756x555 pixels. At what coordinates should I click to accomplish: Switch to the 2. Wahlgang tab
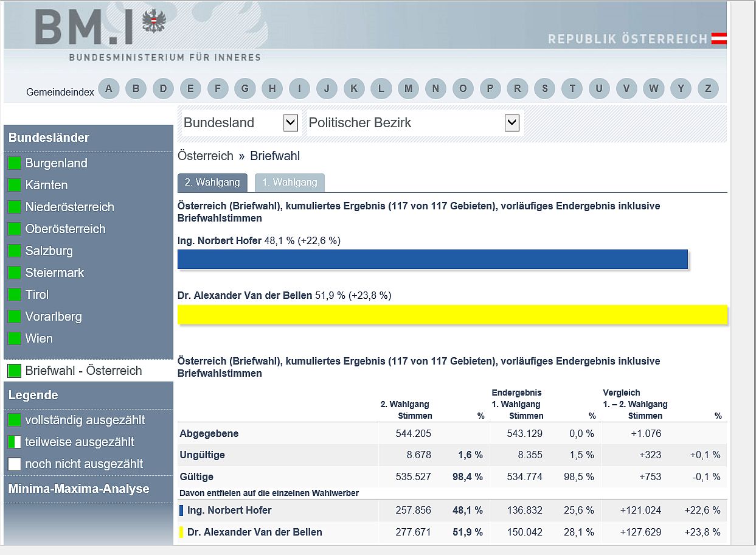pos(212,183)
